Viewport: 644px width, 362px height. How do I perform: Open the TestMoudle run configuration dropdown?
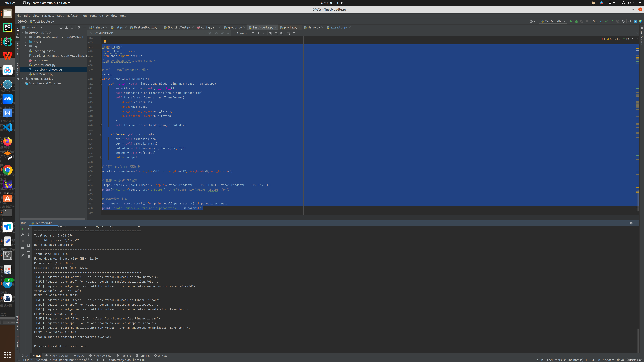(x=553, y=21)
